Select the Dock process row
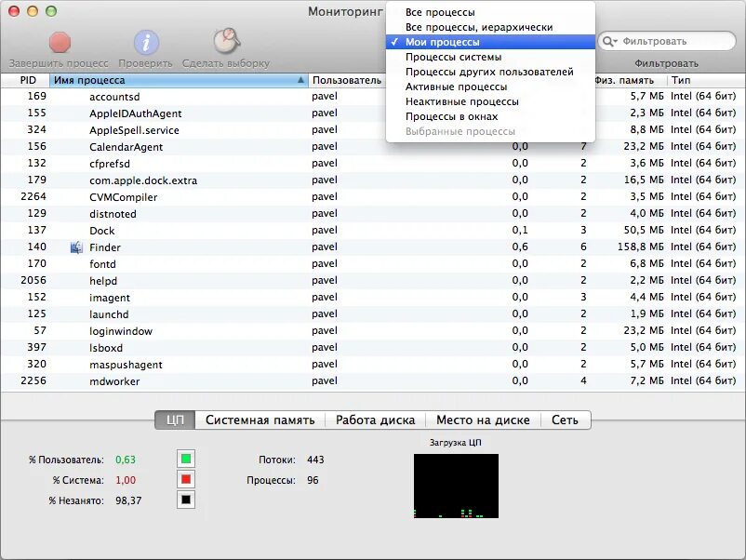 click(373, 231)
